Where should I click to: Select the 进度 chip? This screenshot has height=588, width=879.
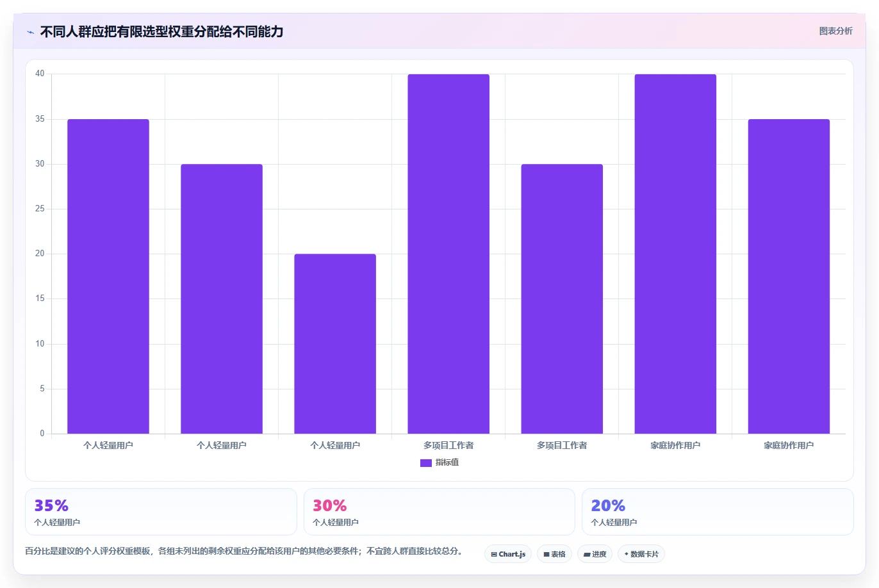595,554
